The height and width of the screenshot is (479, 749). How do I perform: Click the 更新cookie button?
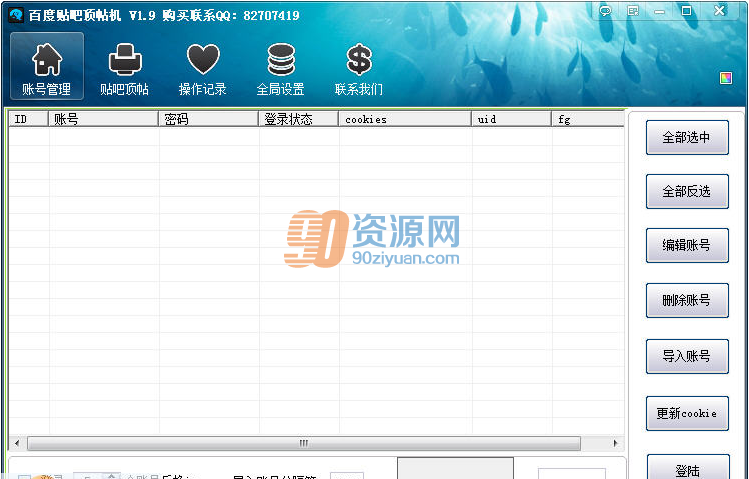pyautogui.click(x=687, y=414)
